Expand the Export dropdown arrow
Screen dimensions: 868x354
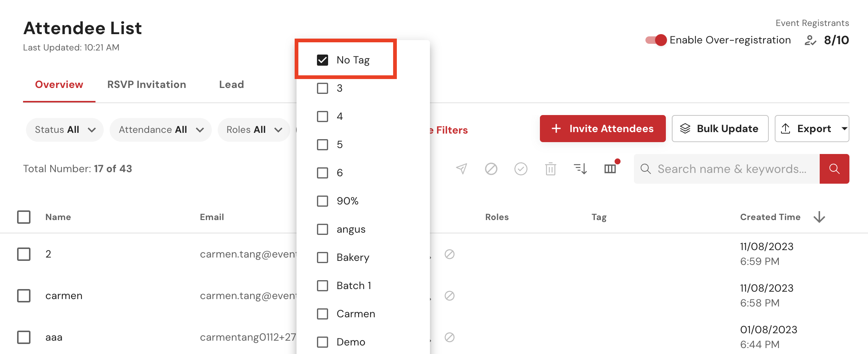click(x=844, y=129)
